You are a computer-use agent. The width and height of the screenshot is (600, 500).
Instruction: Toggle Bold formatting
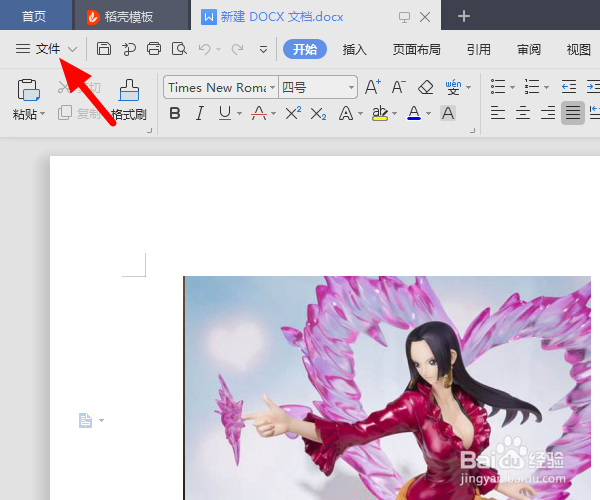(175, 113)
